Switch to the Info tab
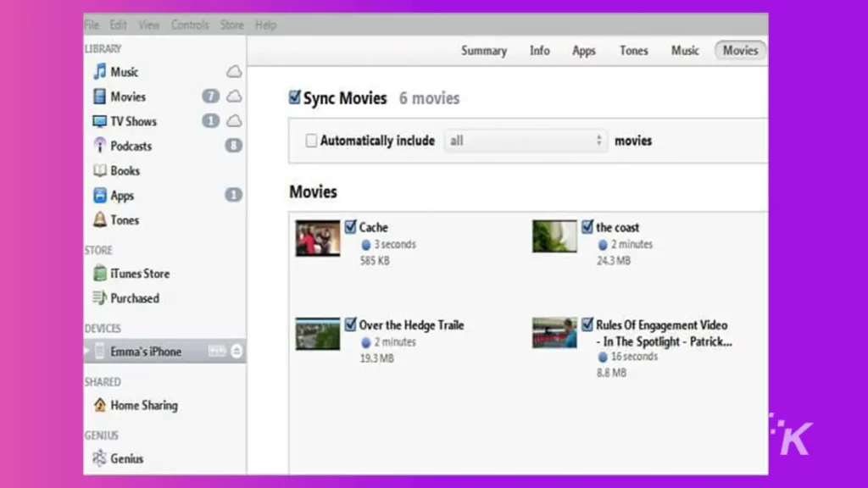Image resolution: width=868 pixels, height=488 pixels. tap(540, 50)
